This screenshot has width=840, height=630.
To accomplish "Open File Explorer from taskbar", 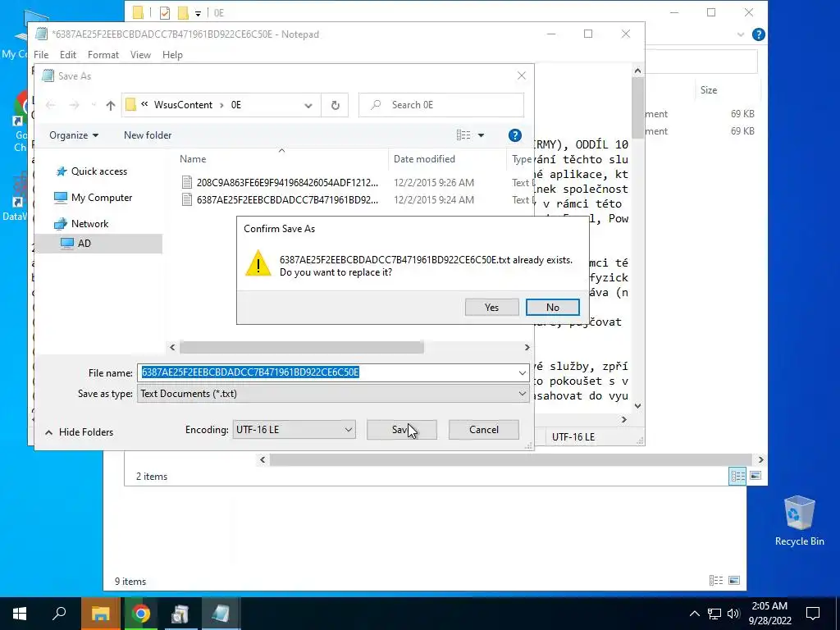I will [101, 614].
